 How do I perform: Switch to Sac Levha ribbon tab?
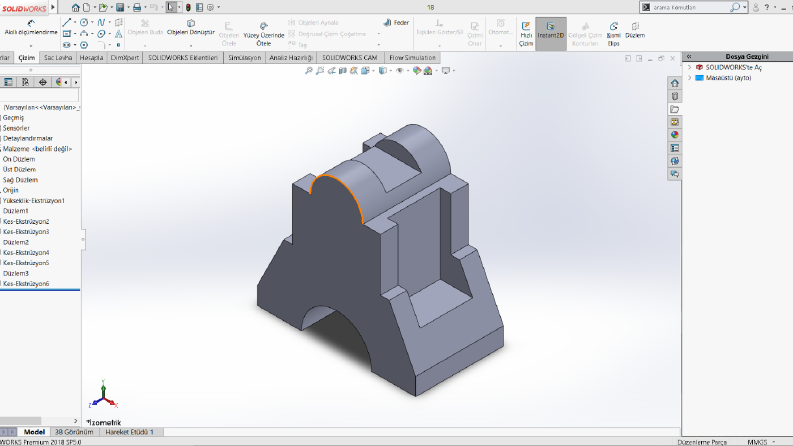[x=58, y=58]
